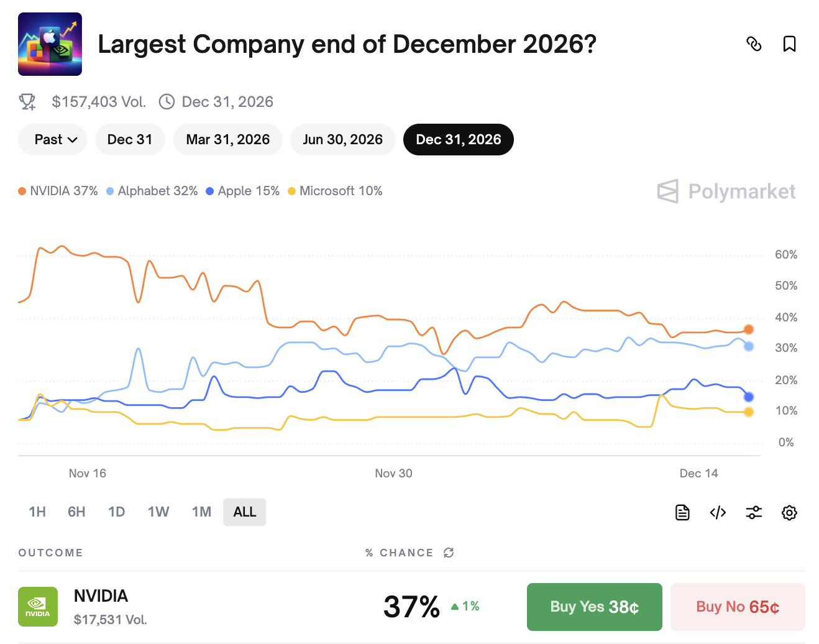The image size is (819, 644).
Task: Click the trophy icon near volume
Action: pos(27,102)
